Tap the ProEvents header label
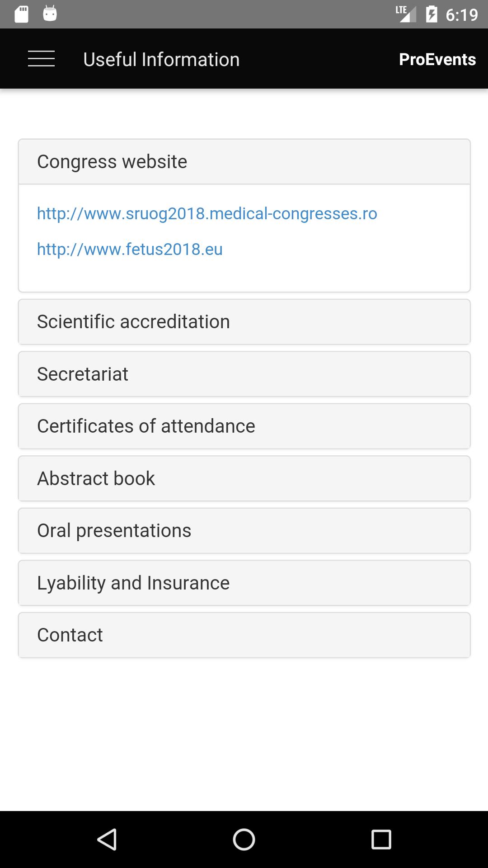 pyautogui.click(x=437, y=59)
